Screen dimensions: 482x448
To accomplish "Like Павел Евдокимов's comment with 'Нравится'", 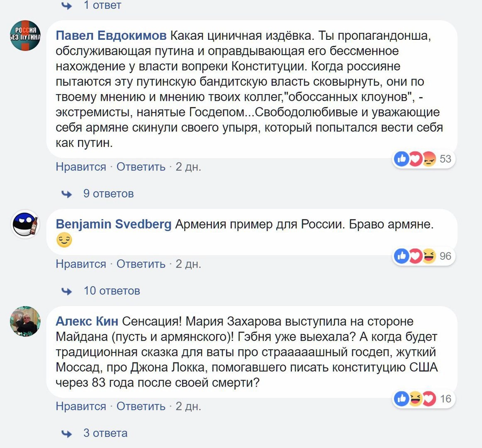I will click(x=81, y=167).
